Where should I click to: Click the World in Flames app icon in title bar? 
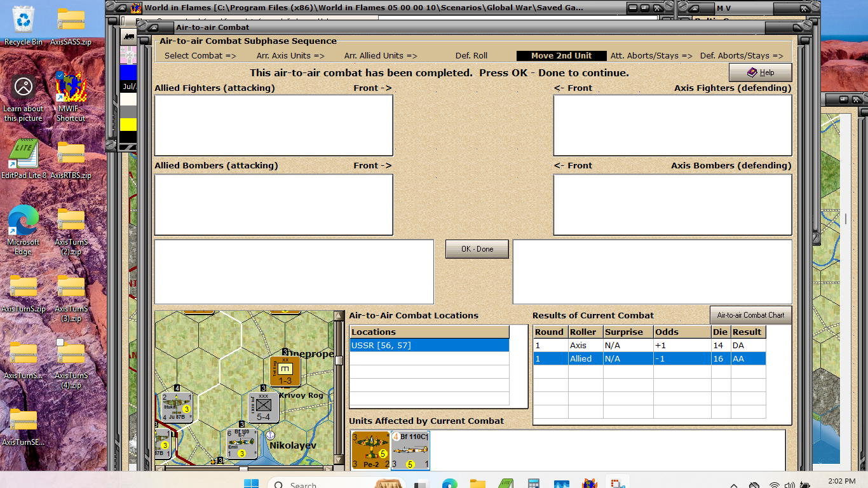point(136,8)
